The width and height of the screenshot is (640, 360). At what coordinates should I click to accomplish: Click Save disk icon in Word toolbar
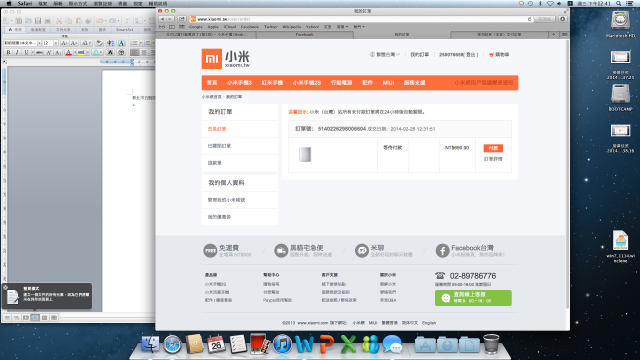pos(38,20)
